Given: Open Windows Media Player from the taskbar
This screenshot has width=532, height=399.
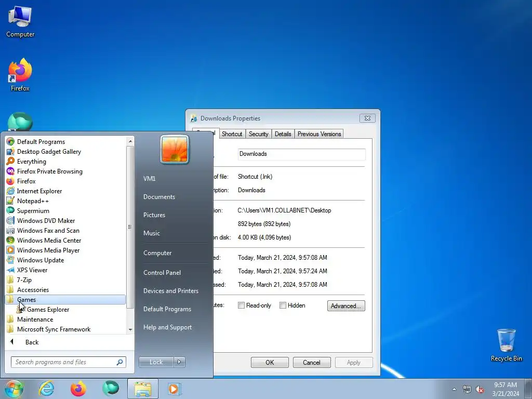Looking at the screenshot, I should click(175, 389).
